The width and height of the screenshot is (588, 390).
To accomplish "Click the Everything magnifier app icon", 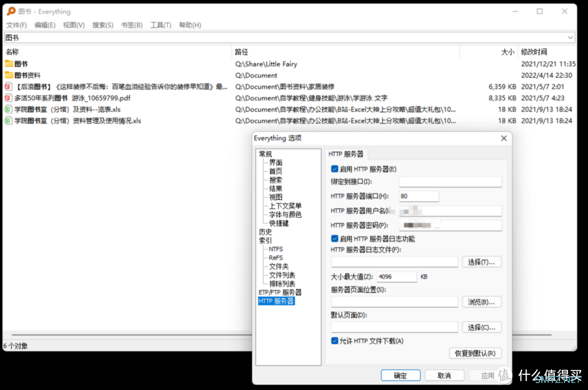I will point(11,11).
